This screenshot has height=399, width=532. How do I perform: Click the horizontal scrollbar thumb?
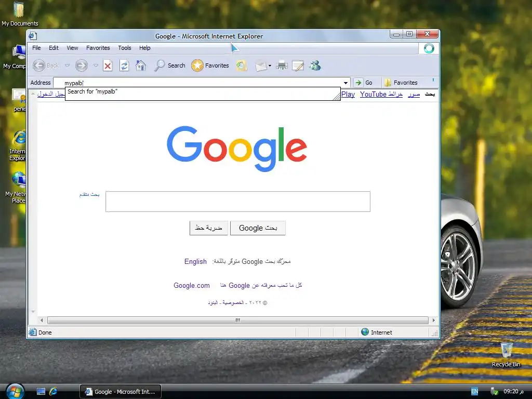click(x=238, y=320)
